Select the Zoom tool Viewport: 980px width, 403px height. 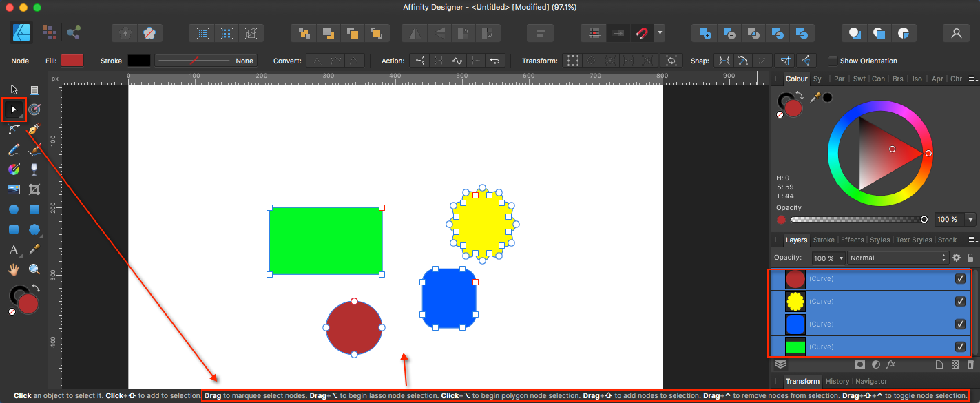pyautogui.click(x=34, y=269)
